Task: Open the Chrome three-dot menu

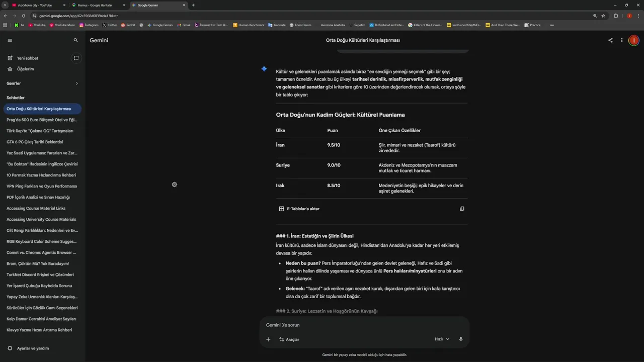Action: (638, 16)
